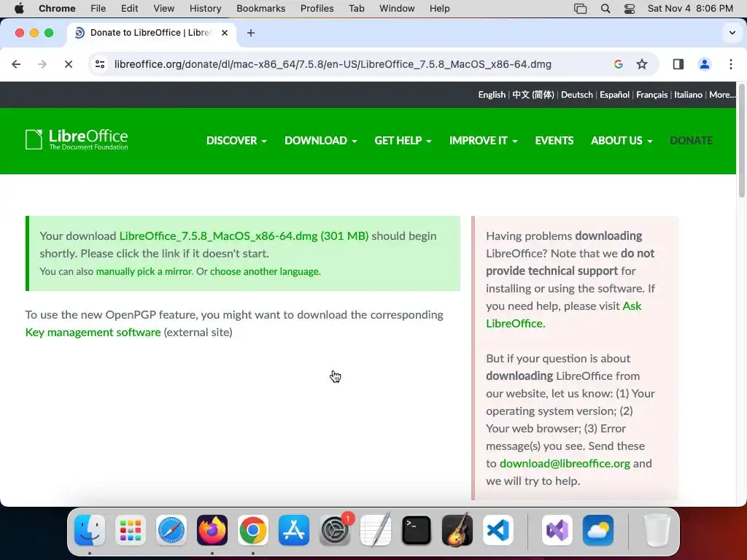Click the LibreOffice logo
The height and width of the screenshot is (560, 747).
pyautogui.click(x=77, y=139)
